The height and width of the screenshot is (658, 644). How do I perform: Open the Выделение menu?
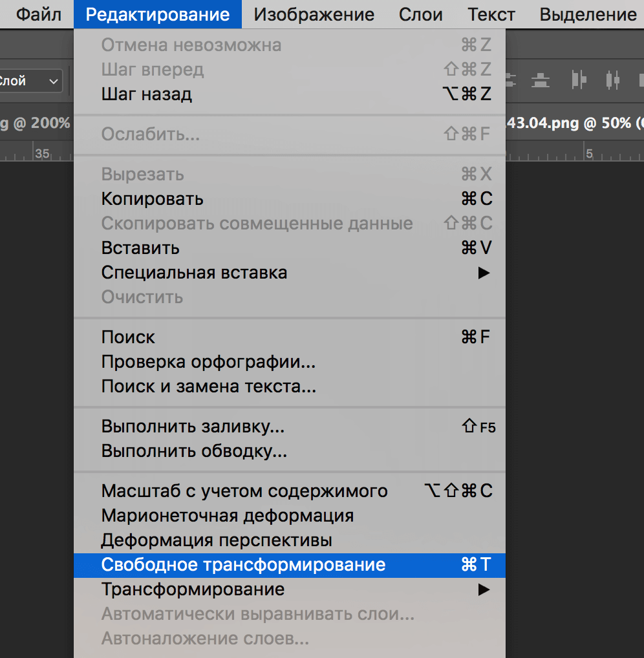click(x=586, y=14)
